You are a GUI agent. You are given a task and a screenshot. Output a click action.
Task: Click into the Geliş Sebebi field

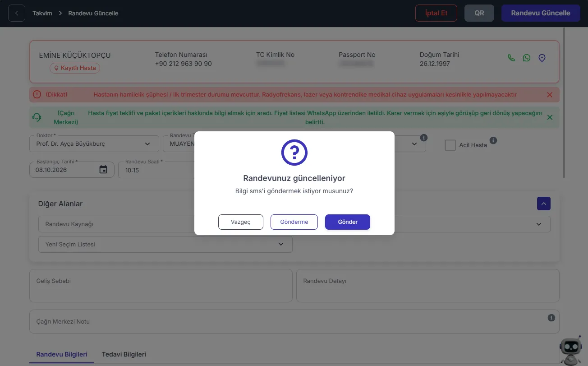tap(161, 286)
